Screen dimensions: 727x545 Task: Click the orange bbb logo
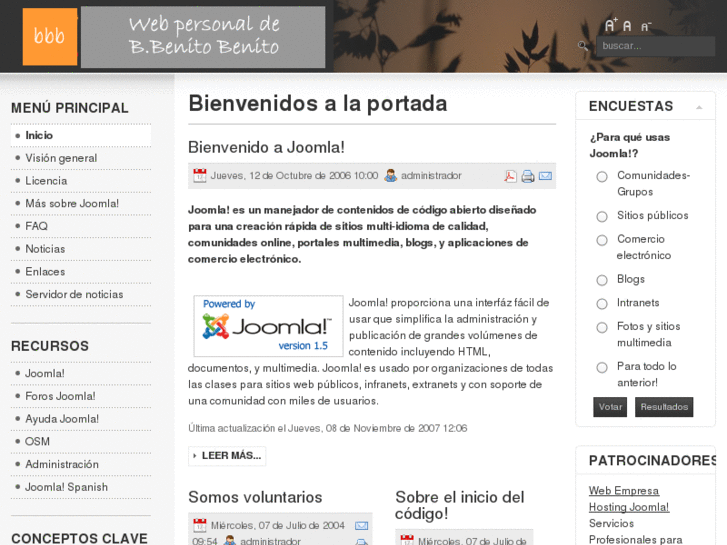tap(50, 36)
